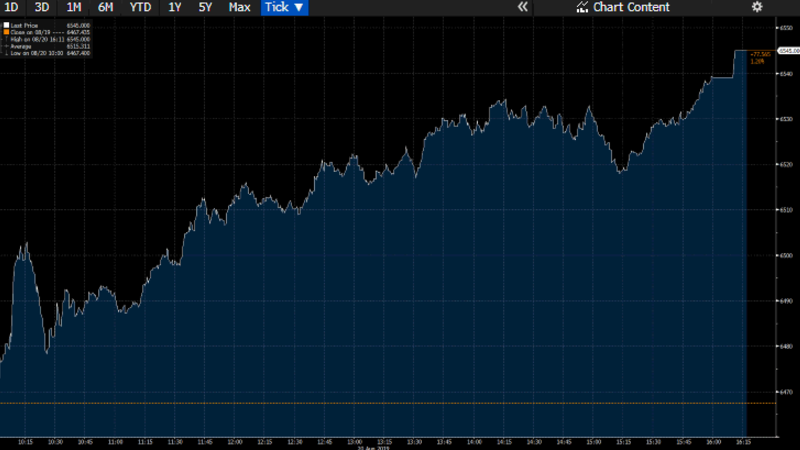The height and width of the screenshot is (450, 800).
Task: Click the chart icon beside Chart Content
Action: coord(582,7)
